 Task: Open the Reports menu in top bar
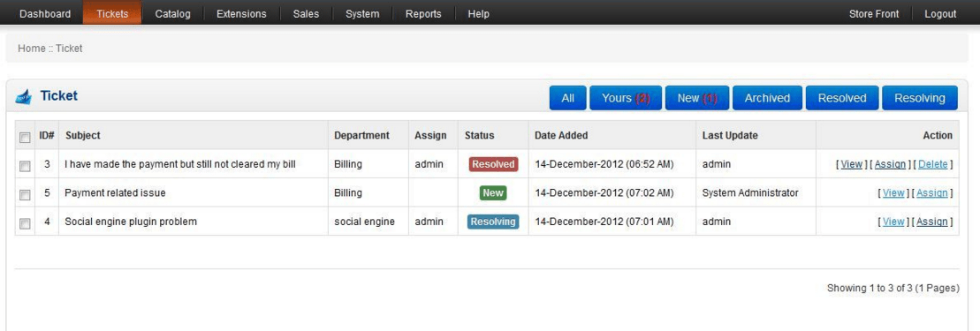[423, 14]
